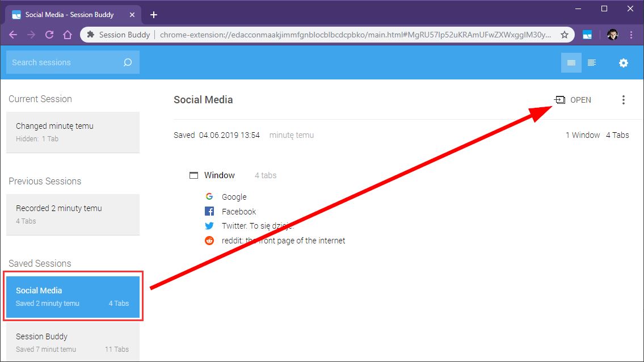Image resolution: width=644 pixels, height=362 pixels.
Task: Click the search magnifier icon
Action: pyautogui.click(x=128, y=62)
